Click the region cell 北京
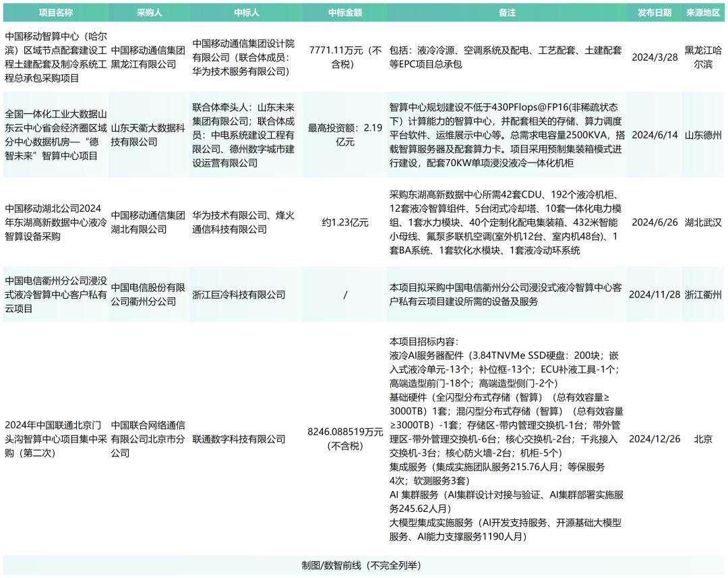 [703, 438]
